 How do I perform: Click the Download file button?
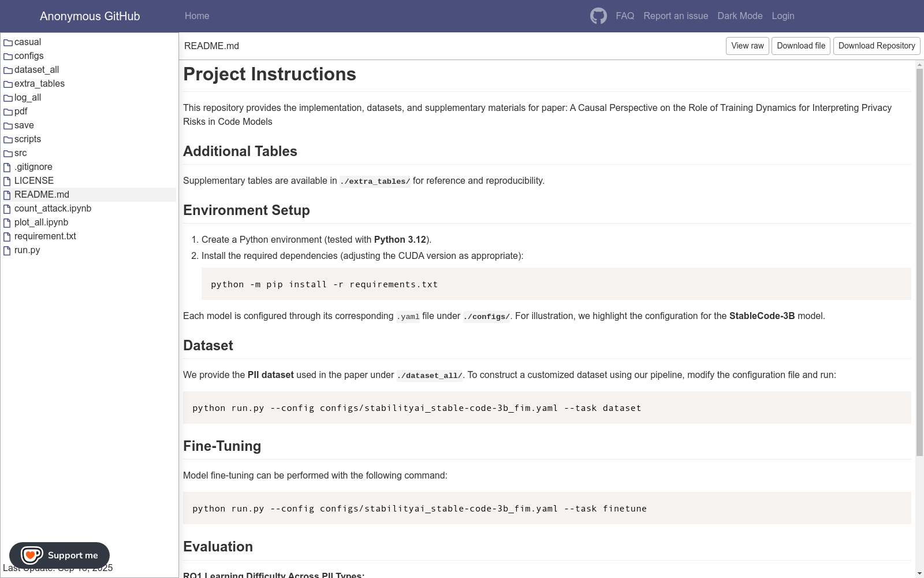pyautogui.click(x=801, y=46)
